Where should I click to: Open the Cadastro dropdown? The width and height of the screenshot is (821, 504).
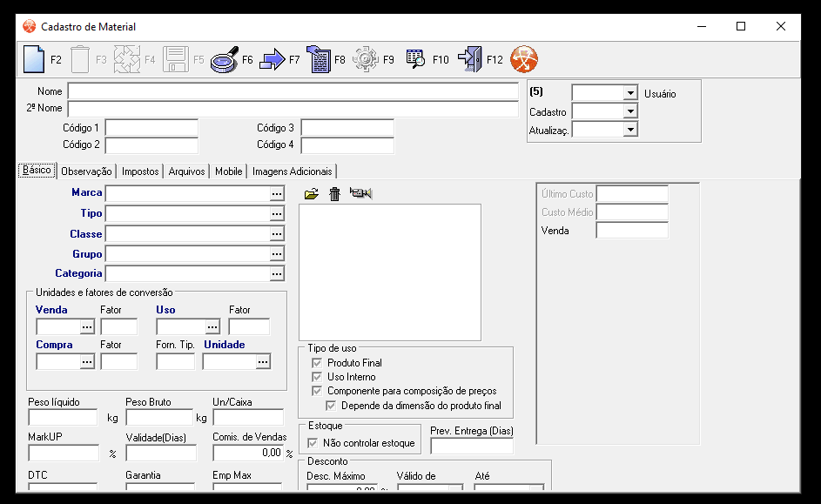[x=628, y=111]
